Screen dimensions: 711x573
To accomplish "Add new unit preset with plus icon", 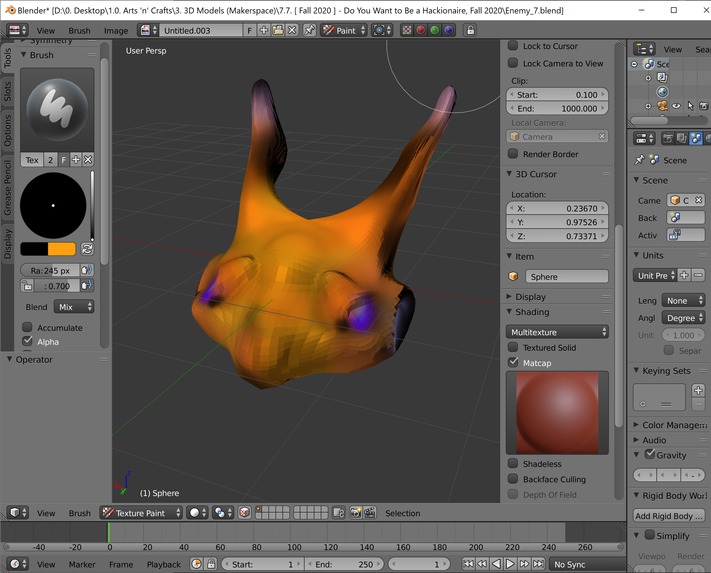I will click(684, 275).
